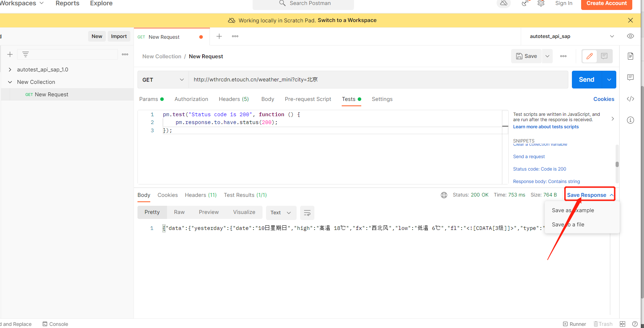
Task: Insert the 'Status code: Code is 200' snippet
Action: [540, 169]
